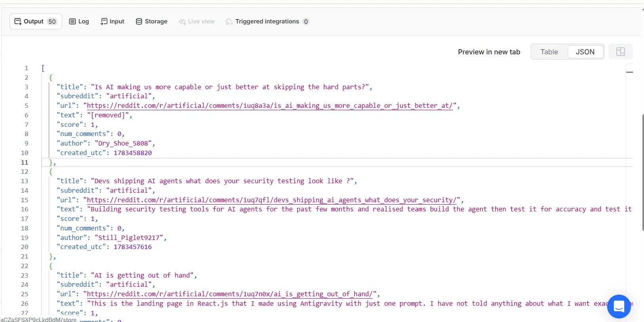The height and width of the screenshot is (322, 644).
Task: Click the Output tab icon
Action: 18,21
